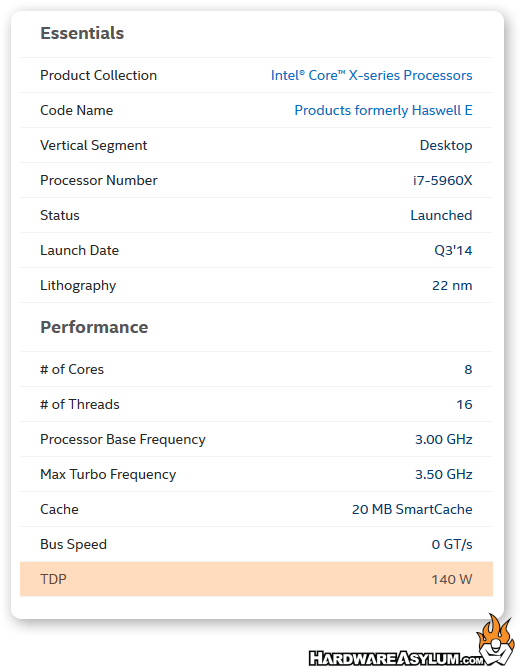The height and width of the screenshot is (672, 520).
Task: Select the 20 MB SmartCache value
Action: coord(412,509)
